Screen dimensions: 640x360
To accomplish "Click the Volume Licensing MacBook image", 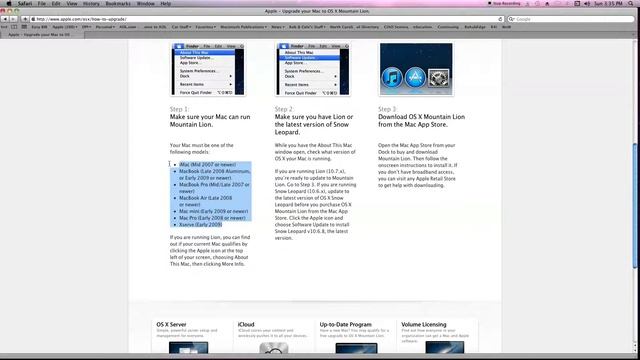I will [x=444, y=348].
